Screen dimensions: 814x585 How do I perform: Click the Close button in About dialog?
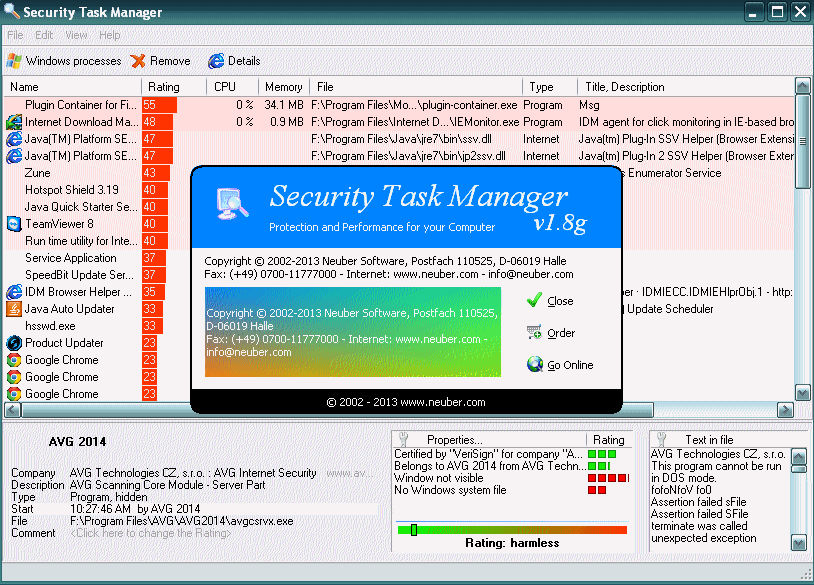[x=560, y=301]
